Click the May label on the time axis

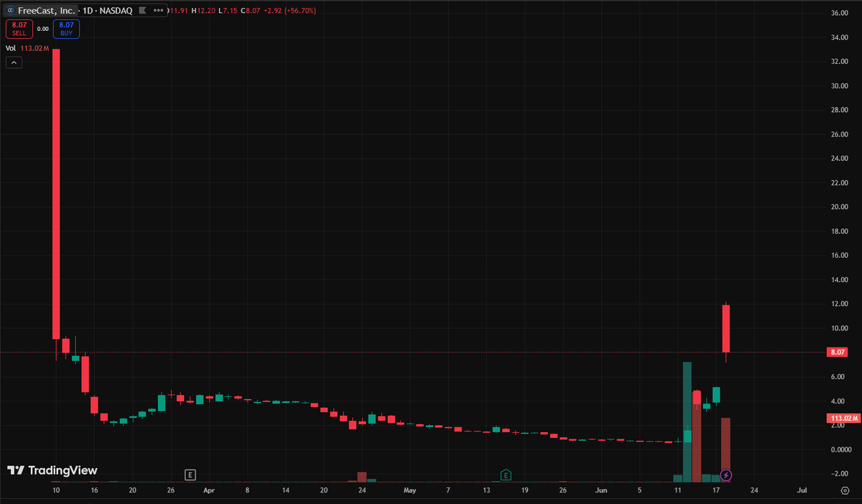pyautogui.click(x=409, y=490)
